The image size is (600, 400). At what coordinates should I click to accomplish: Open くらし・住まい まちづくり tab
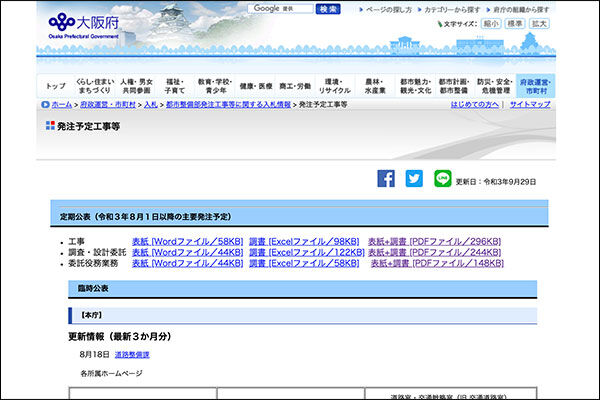[95, 86]
